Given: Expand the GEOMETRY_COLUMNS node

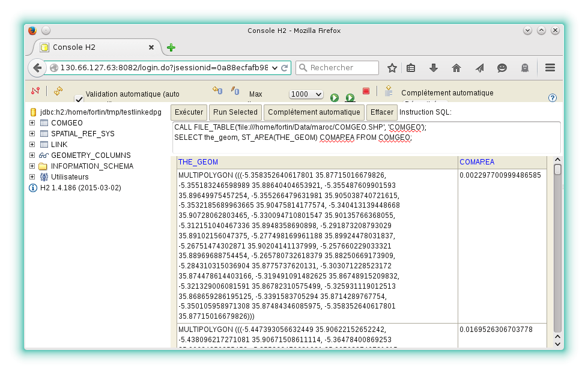Looking at the screenshot, I should coord(32,155).
